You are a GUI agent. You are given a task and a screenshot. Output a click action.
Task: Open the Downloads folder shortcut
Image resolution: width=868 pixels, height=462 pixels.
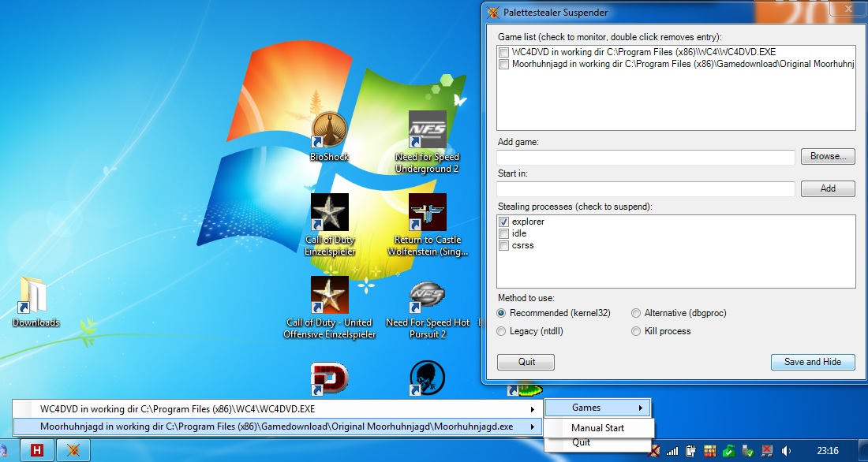36,301
